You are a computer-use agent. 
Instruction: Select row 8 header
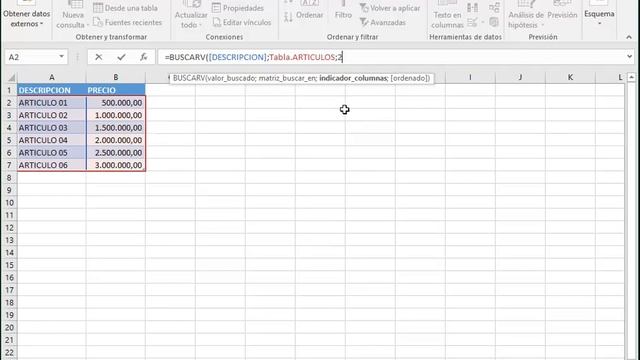point(9,178)
